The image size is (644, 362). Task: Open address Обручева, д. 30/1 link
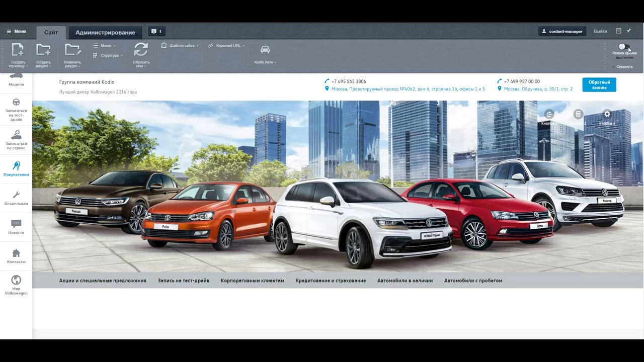pyautogui.click(x=538, y=89)
